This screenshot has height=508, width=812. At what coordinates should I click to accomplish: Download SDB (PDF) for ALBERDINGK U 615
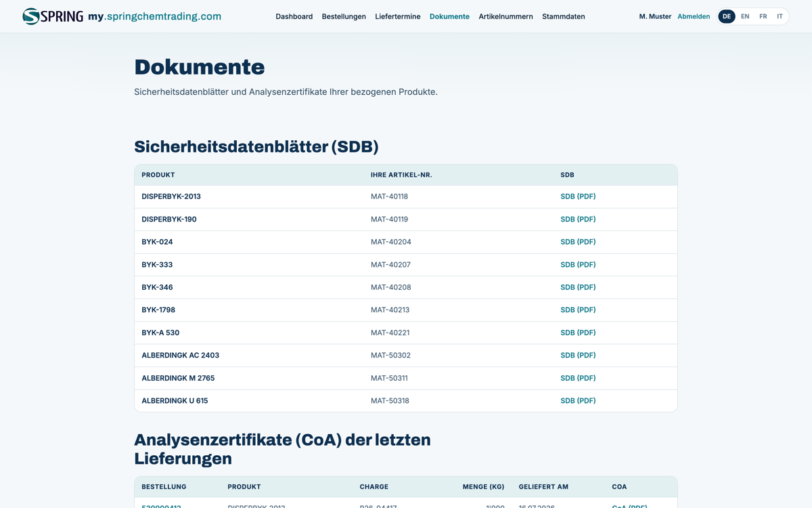coord(578,401)
